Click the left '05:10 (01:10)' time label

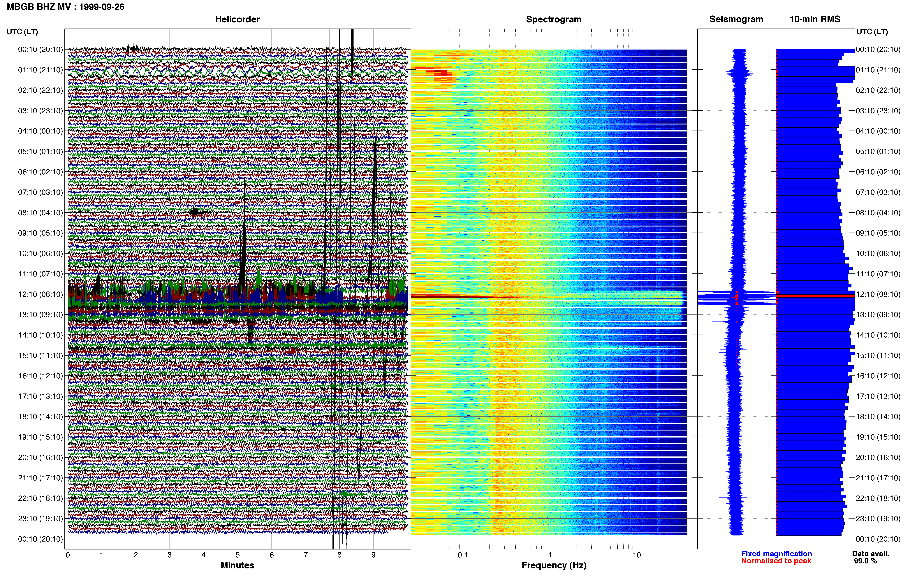(x=41, y=151)
